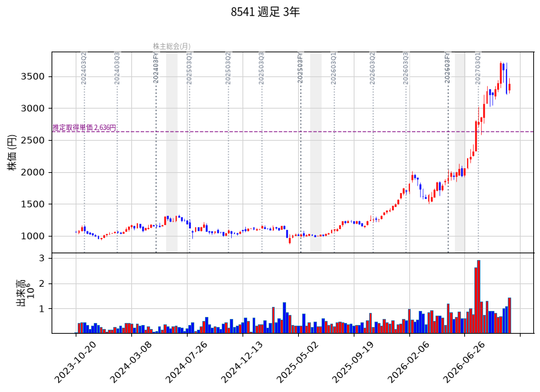Click the 株主総会(月) label above chart
The image size is (540, 392).
(172, 46)
